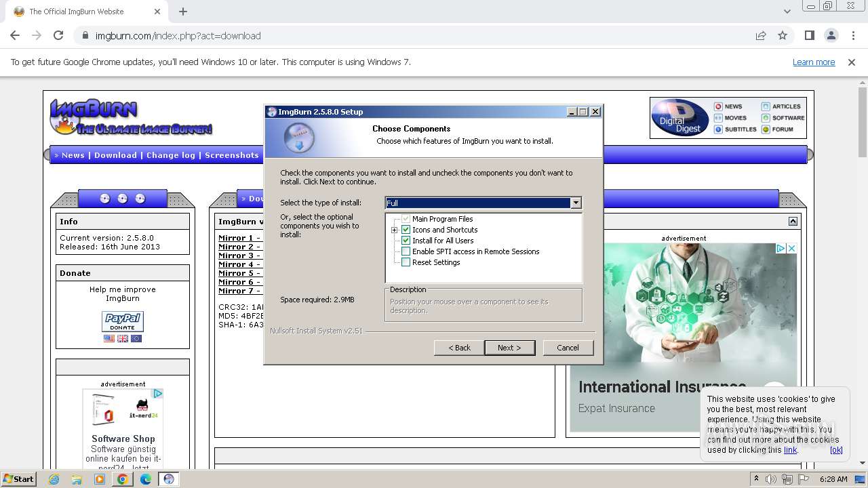Dismiss the Chrome update notification bar

tap(852, 62)
